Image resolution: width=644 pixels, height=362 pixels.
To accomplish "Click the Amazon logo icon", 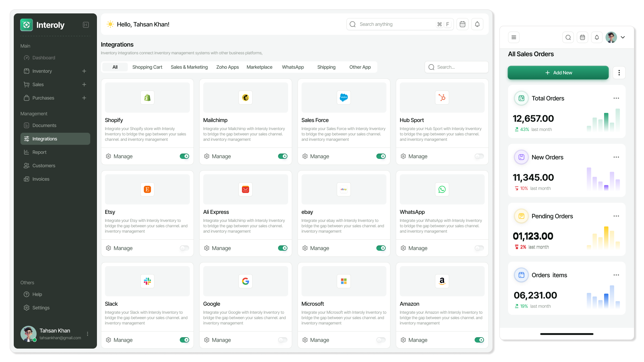I will coord(442,281).
